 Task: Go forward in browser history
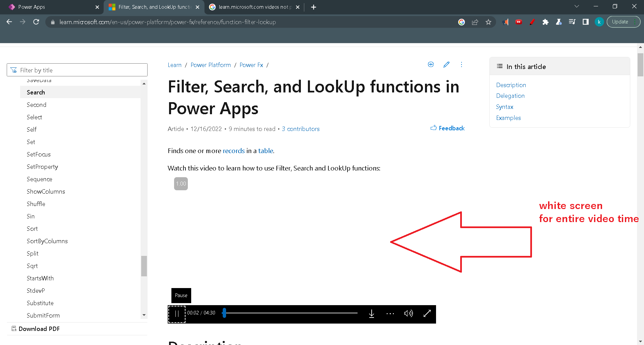(x=22, y=22)
